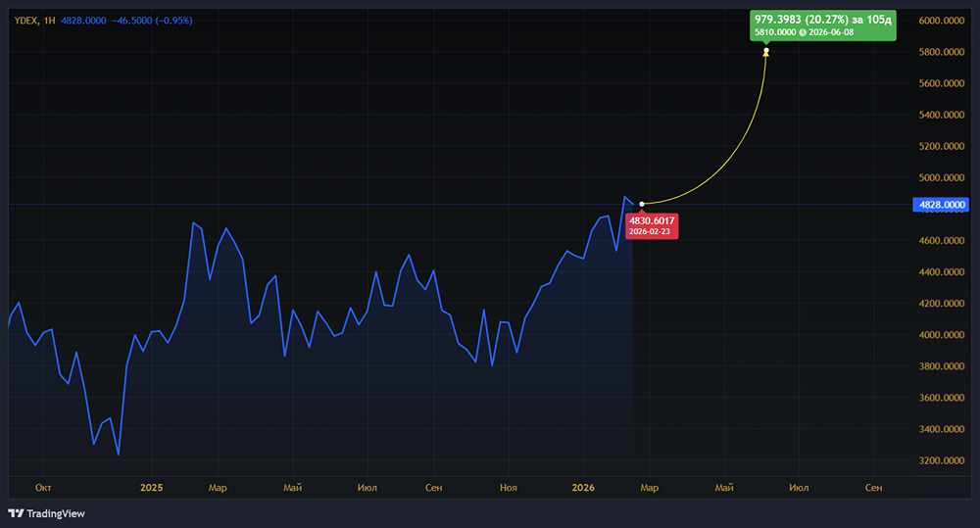
Task: Click the Ноя label on the time axis
Action: coord(508,487)
